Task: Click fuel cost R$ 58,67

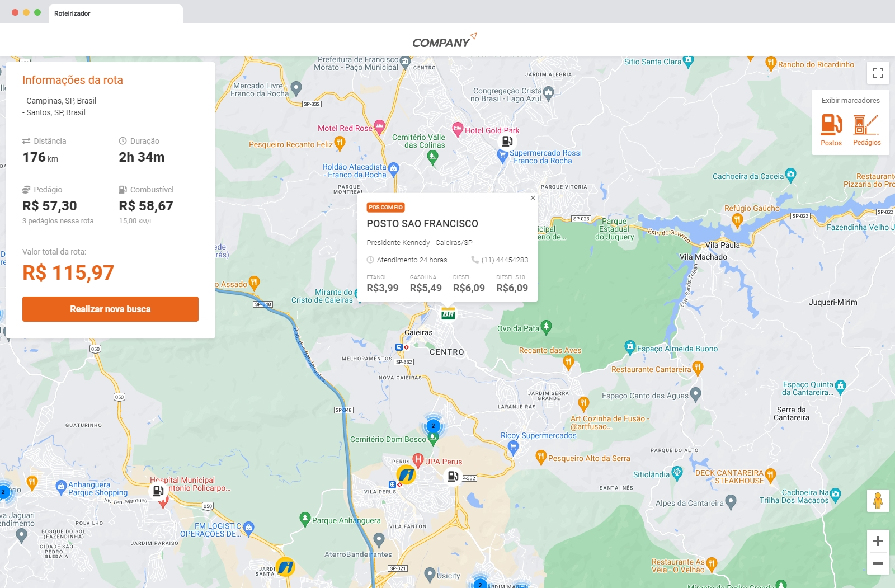Action: coord(146,206)
